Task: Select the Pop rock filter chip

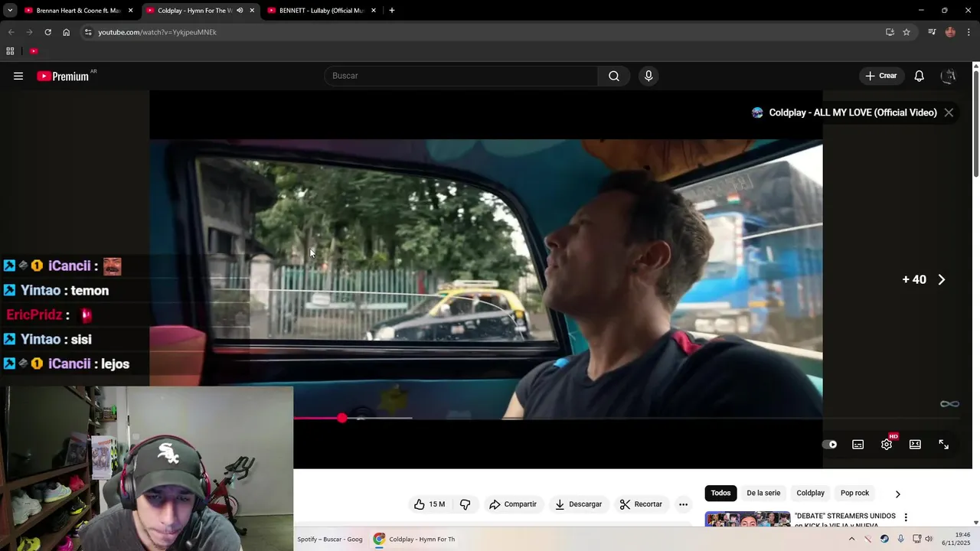Action: pos(854,493)
